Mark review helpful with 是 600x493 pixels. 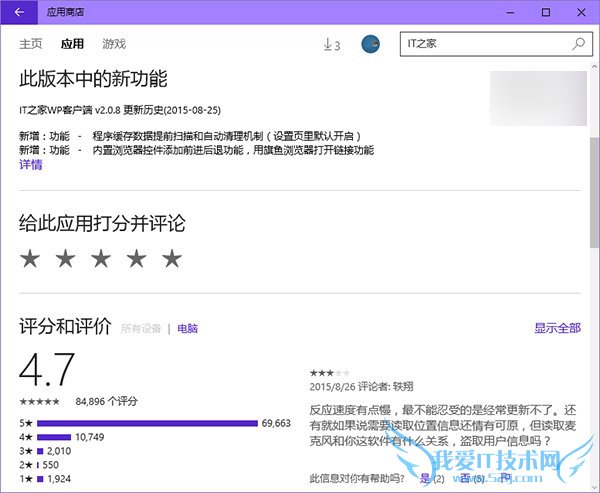[x=425, y=478]
